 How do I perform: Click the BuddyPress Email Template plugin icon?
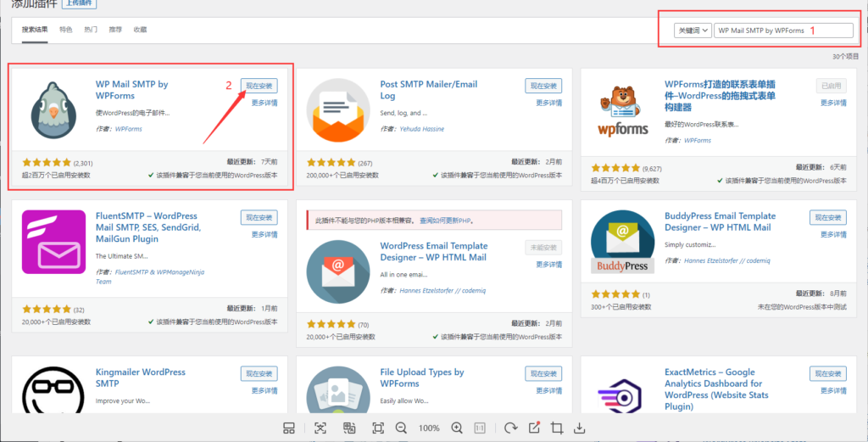click(623, 242)
